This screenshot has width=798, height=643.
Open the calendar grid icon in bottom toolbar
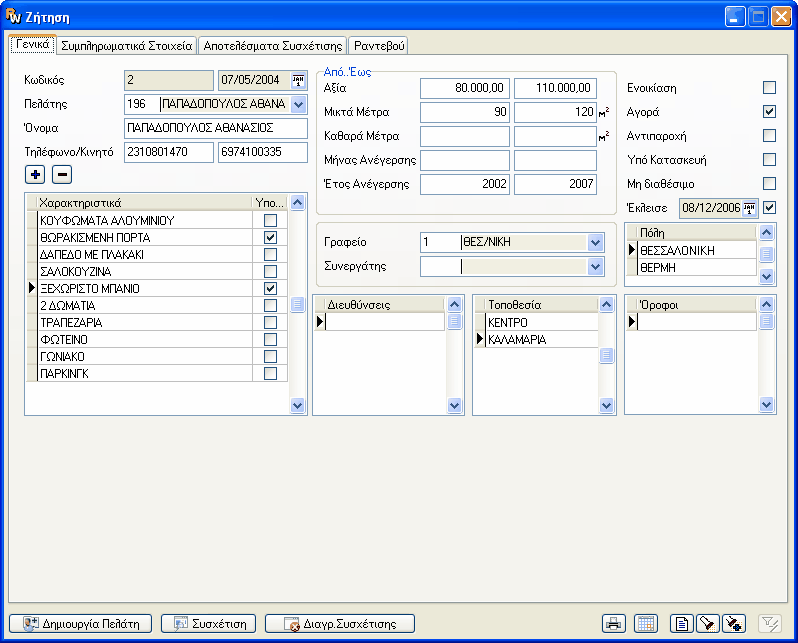[646, 623]
